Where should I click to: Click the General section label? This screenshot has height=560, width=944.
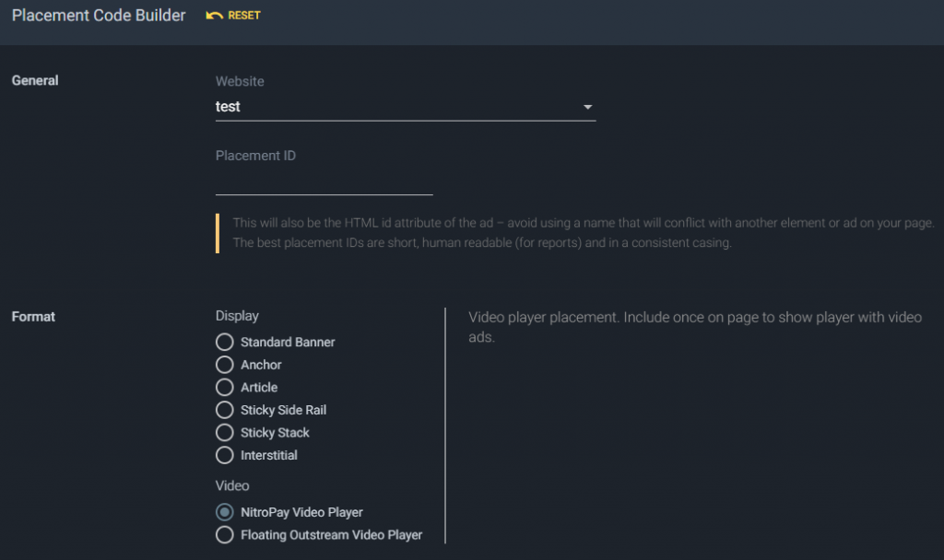click(x=35, y=81)
